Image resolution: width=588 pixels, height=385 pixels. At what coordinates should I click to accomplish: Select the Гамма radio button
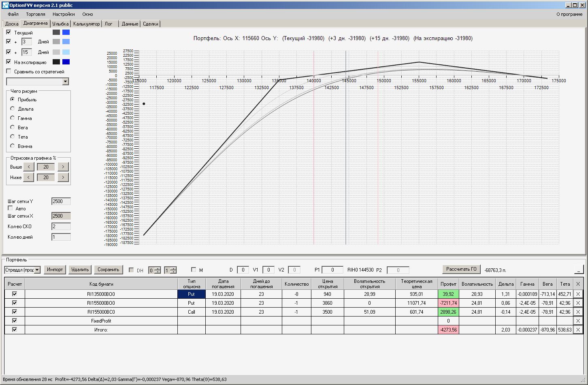13,118
